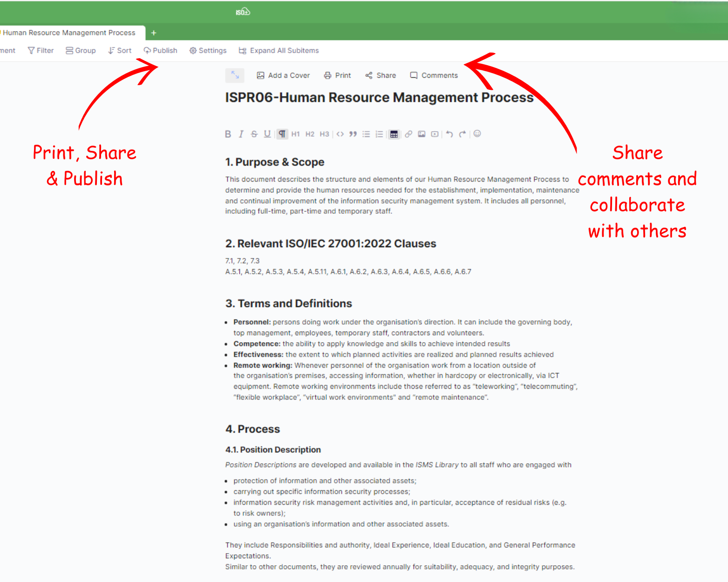Click the insert video icon
The width and height of the screenshot is (728, 582).
[435, 134]
